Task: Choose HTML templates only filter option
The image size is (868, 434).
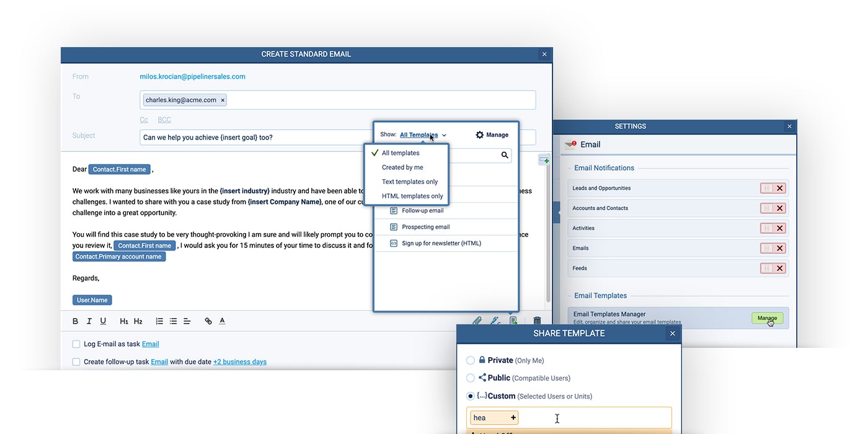Action: tap(412, 195)
